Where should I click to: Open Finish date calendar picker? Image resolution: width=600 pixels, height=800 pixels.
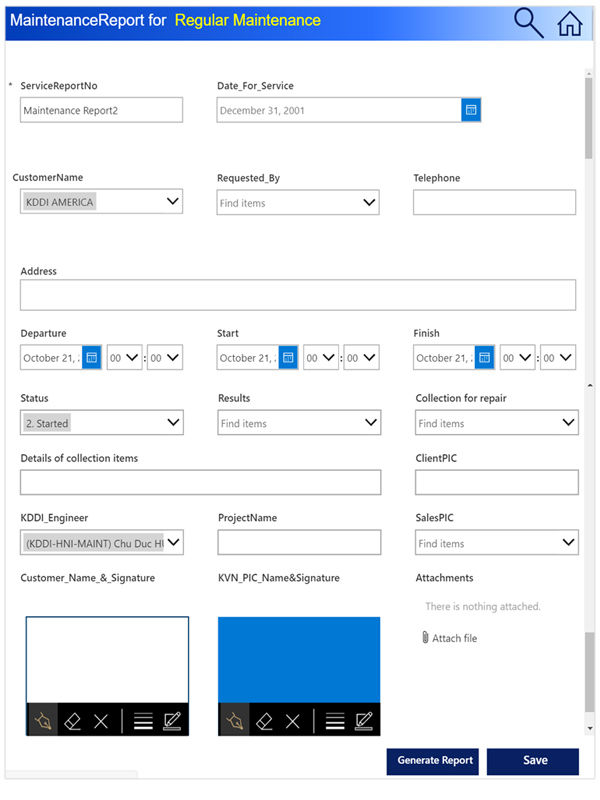(484, 357)
